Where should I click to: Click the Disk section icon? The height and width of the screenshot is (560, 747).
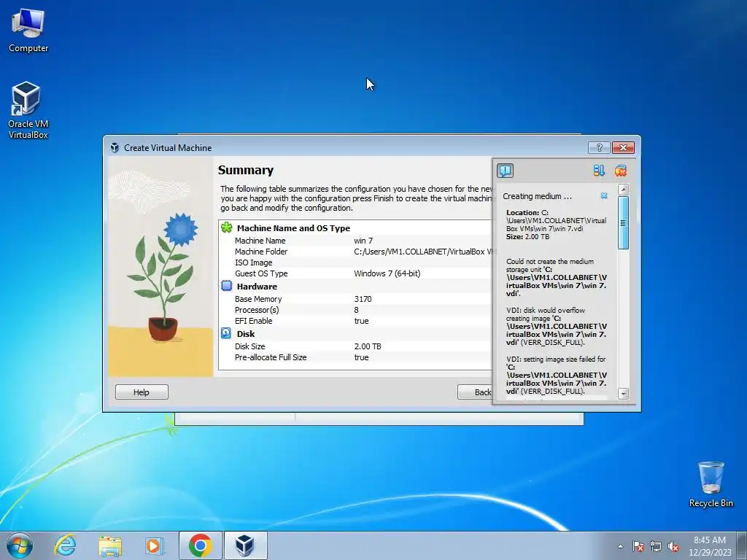coord(226,333)
